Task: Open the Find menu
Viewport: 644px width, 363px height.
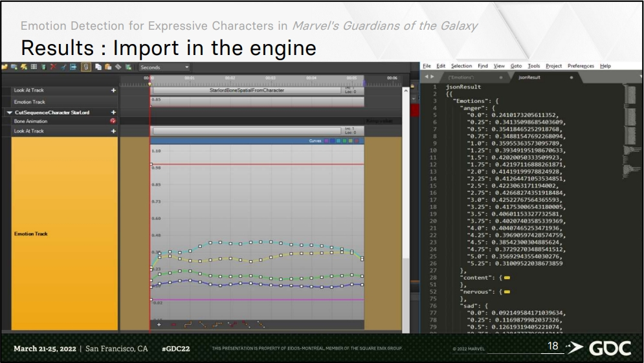Action: pos(483,66)
